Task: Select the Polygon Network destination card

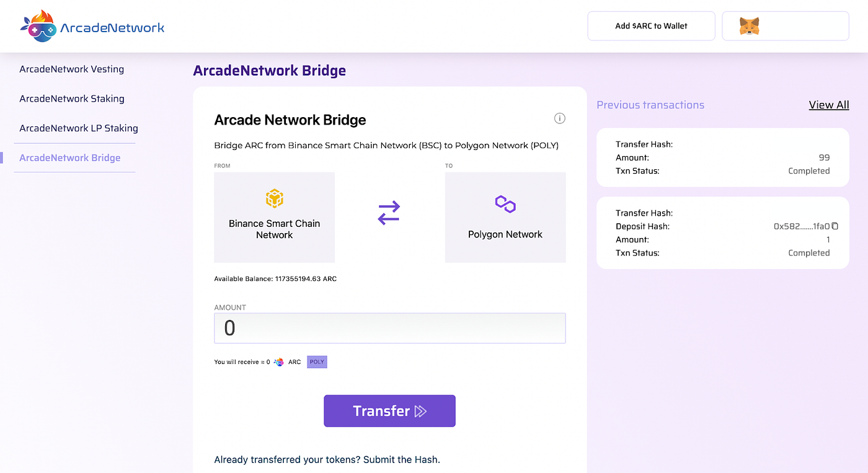Action: [505, 218]
